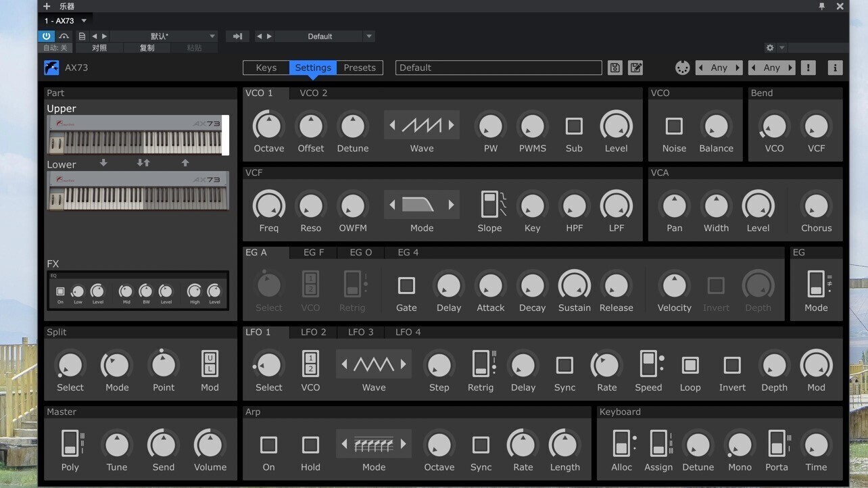Toggle LFO 1 Invert checkbox

(x=732, y=365)
